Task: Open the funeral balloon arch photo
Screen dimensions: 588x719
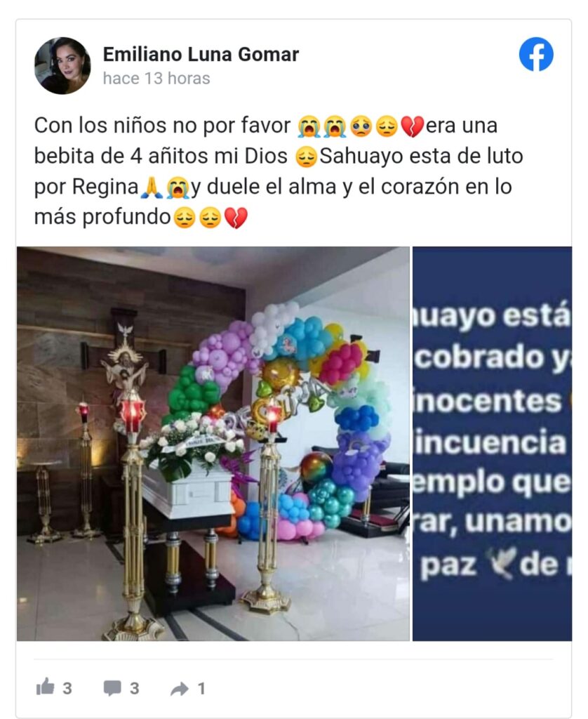Action: coord(213,444)
